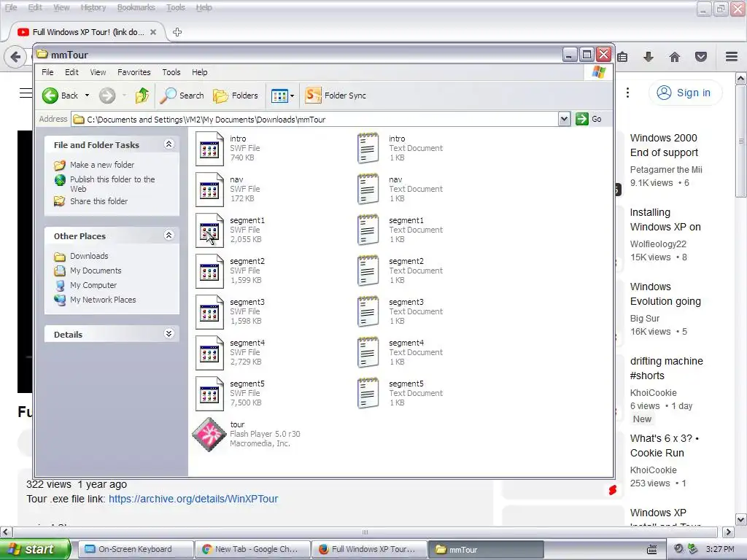Screen dimensions: 747x560
Task: Click Publish this folder to the Web
Action: (112, 184)
